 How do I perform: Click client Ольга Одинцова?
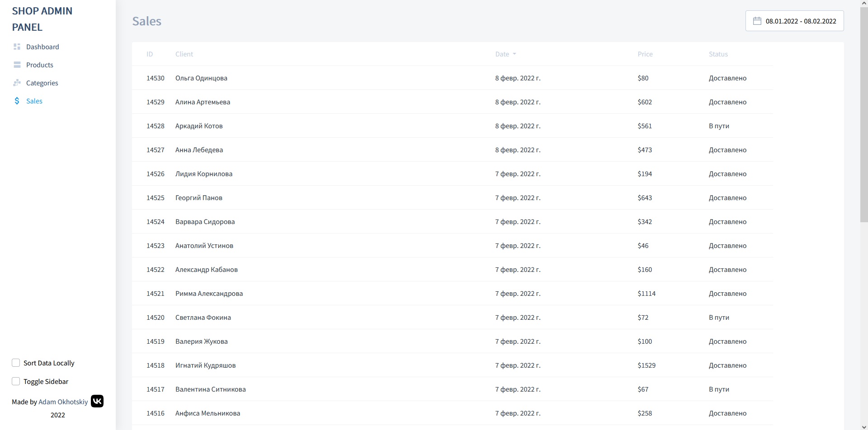201,78
